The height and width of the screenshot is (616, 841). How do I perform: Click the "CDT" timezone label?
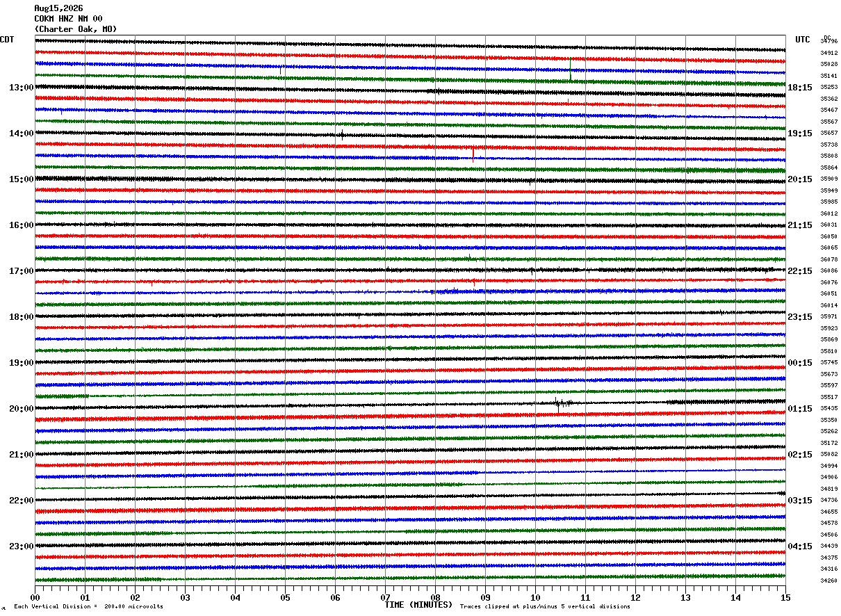click(x=7, y=40)
